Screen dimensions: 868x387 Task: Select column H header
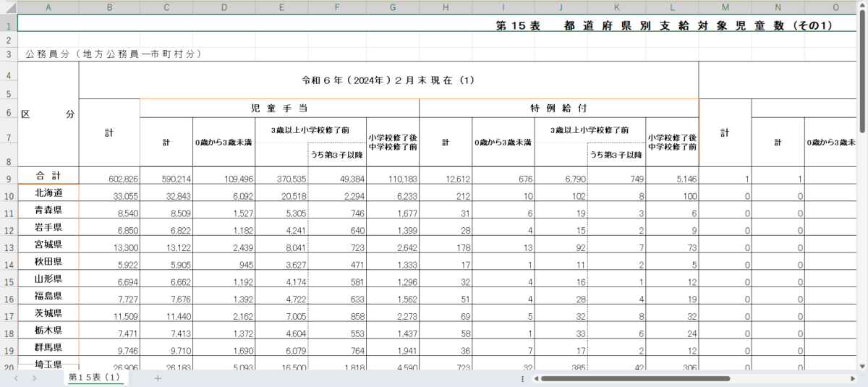[446, 7]
